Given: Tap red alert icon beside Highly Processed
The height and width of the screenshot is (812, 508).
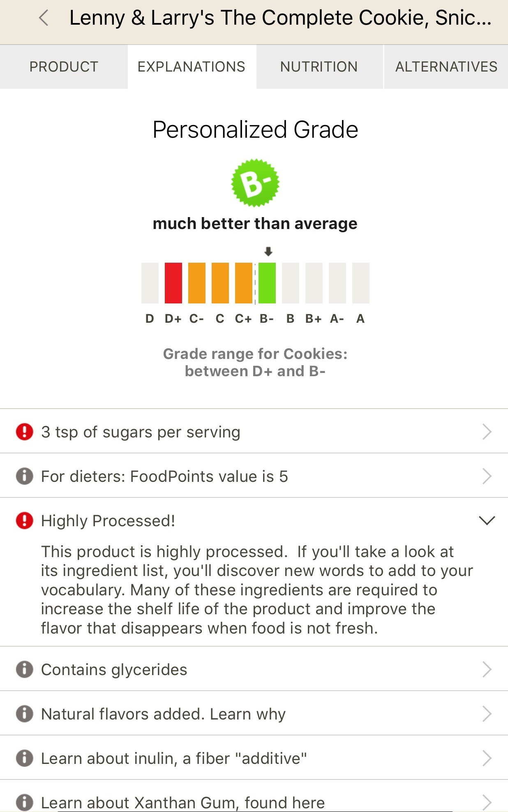Looking at the screenshot, I should click(x=25, y=521).
